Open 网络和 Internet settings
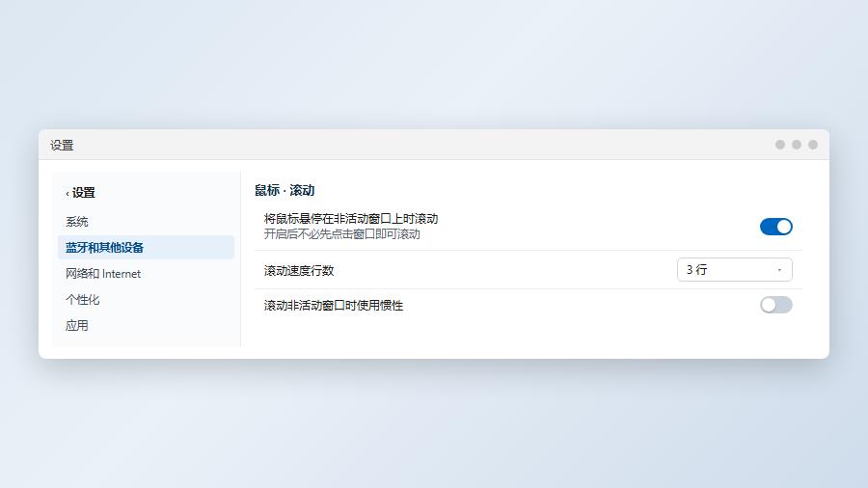Screen dimensions: 868x488 click(x=147, y=273)
